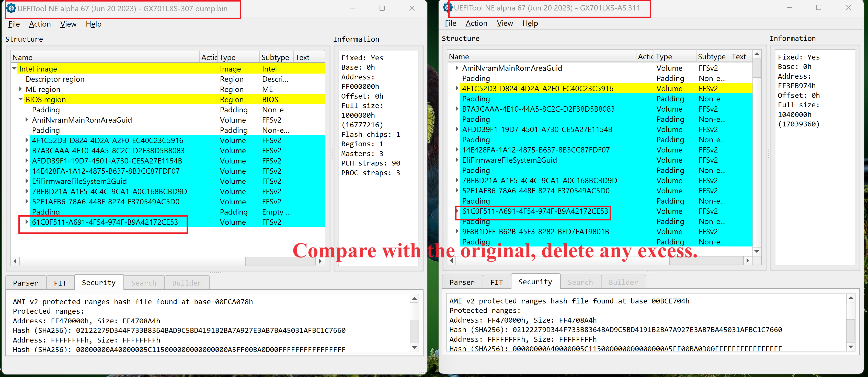Collapse the Intel image tree node

coord(14,69)
